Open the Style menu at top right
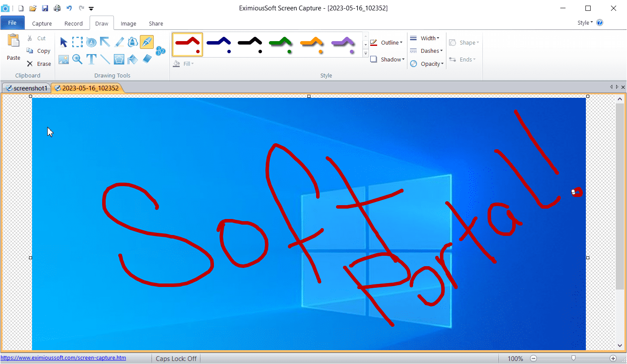The height and width of the screenshot is (364, 627). [x=585, y=23]
